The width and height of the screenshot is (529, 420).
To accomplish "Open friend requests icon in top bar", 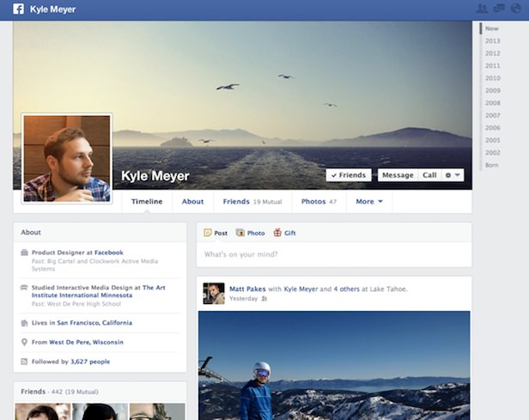I will pos(481,9).
